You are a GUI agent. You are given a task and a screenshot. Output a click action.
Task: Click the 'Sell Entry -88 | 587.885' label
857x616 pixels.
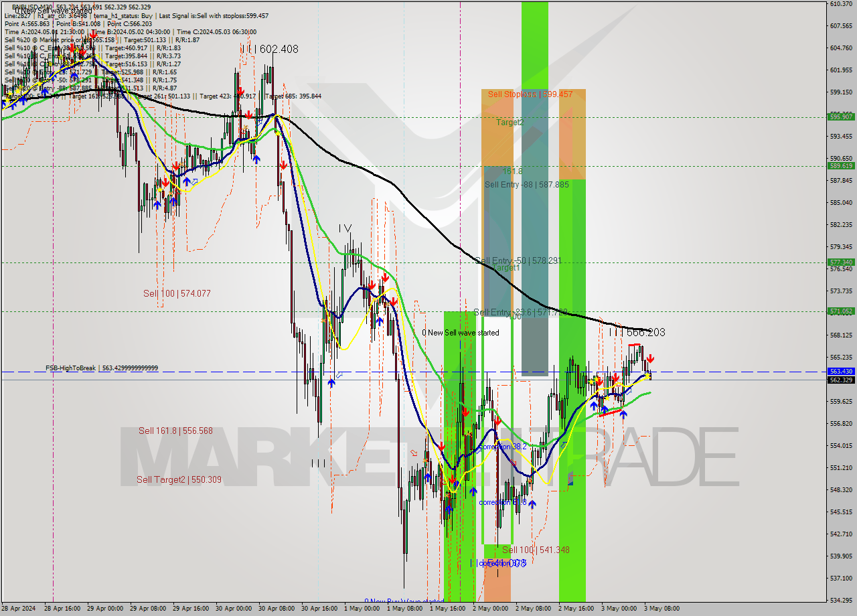[x=527, y=184]
